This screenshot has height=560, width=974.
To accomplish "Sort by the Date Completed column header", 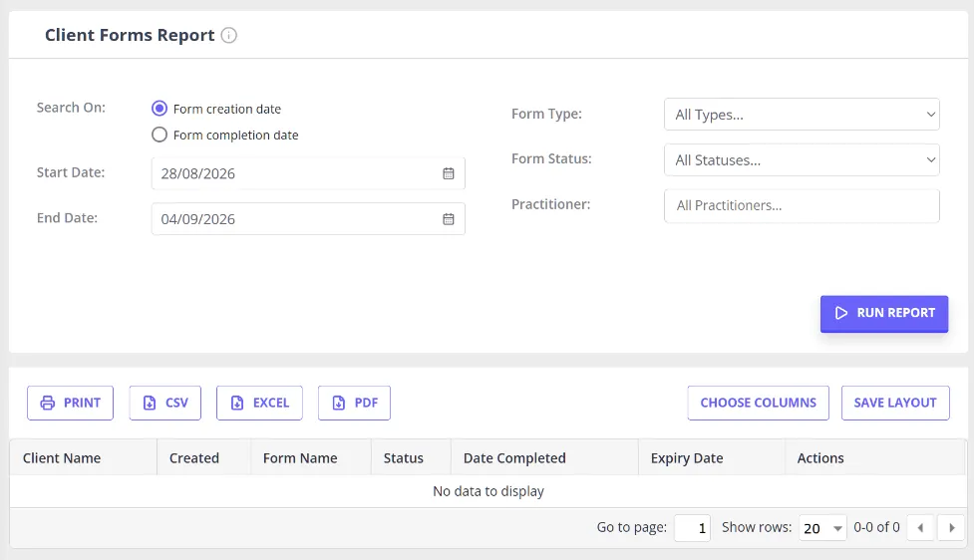I will [544, 458].
